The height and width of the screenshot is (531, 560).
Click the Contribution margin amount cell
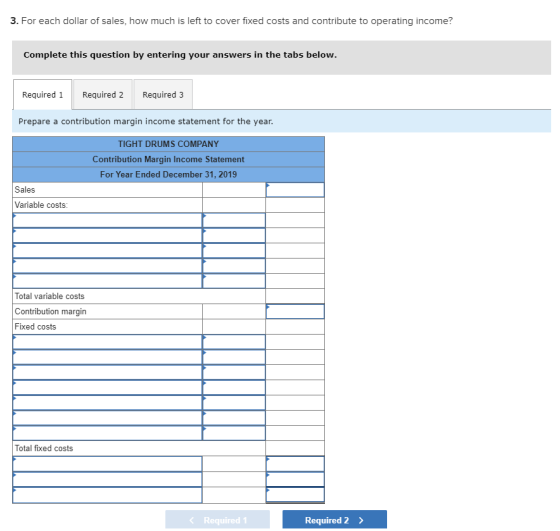point(295,311)
